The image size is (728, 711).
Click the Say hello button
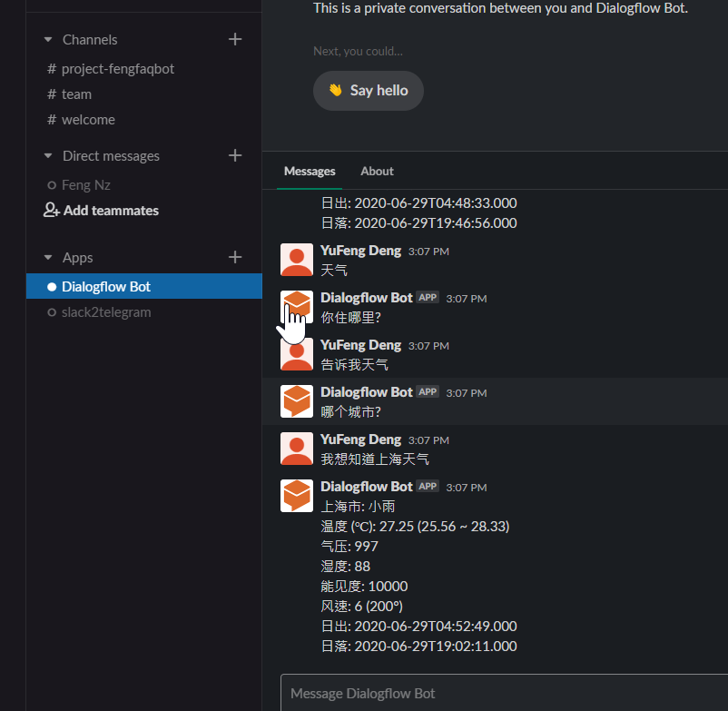point(369,91)
